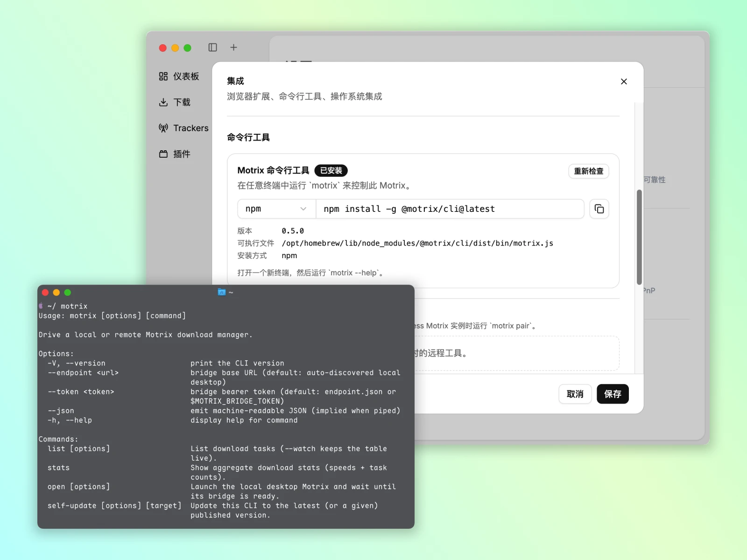Click the 安装方式 npm value
This screenshot has width=747, height=560.
coord(289,256)
